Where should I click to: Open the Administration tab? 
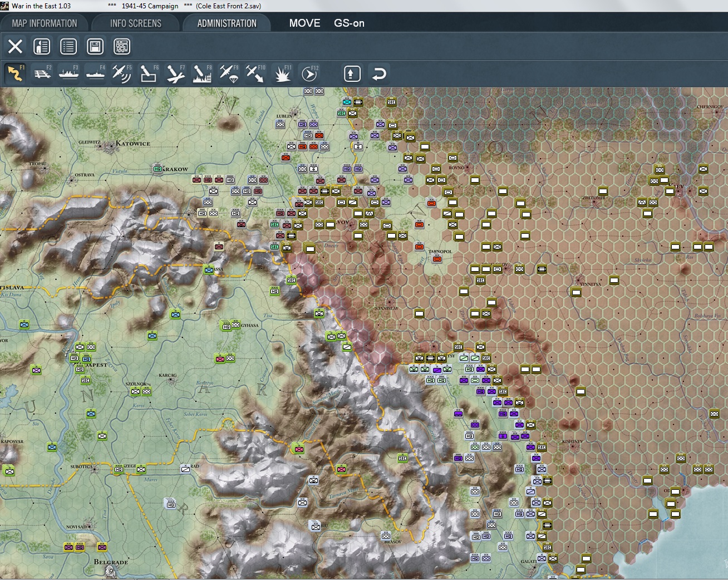click(227, 23)
